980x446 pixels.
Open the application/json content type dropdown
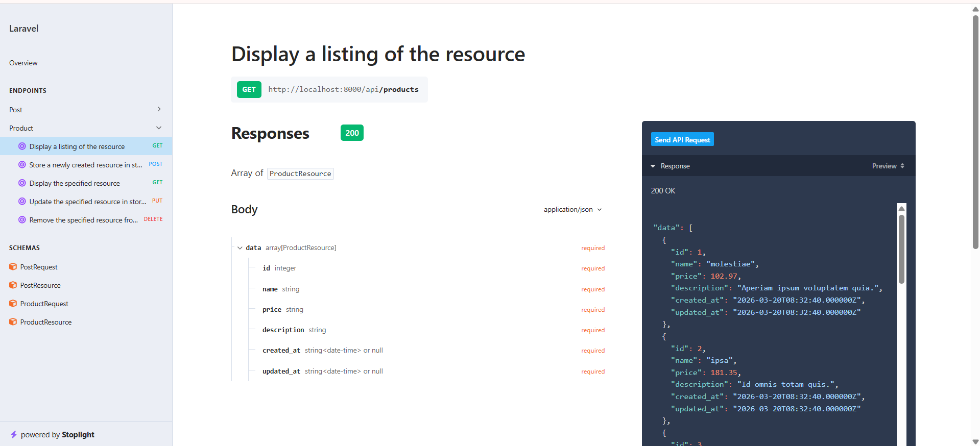click(572, 210)
